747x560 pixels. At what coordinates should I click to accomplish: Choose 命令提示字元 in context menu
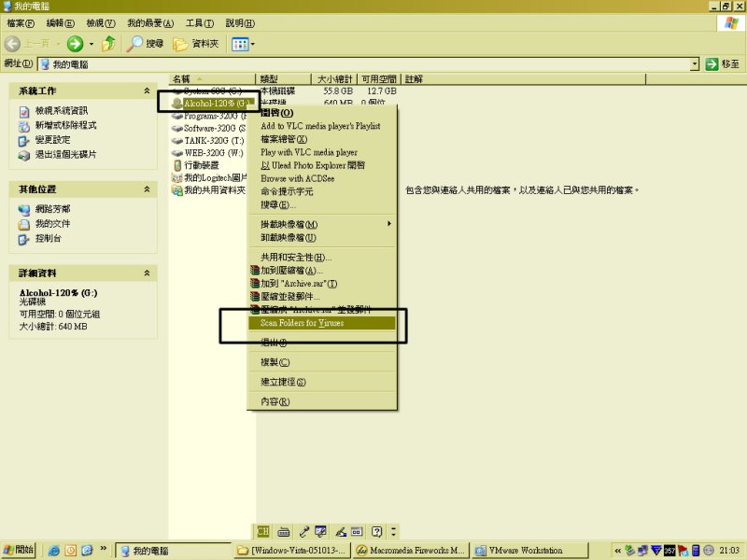pos(322,192)
